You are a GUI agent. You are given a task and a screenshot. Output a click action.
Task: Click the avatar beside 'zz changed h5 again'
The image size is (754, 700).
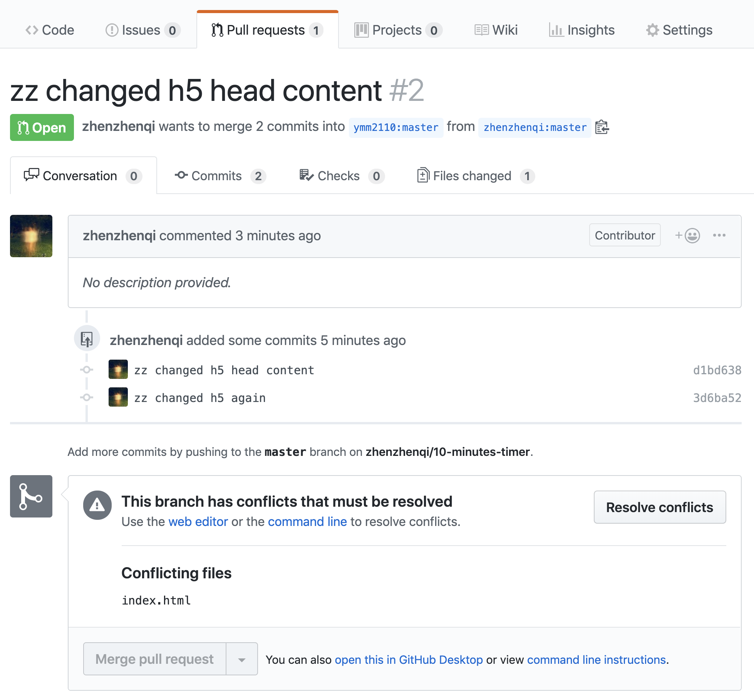[118, 397]
